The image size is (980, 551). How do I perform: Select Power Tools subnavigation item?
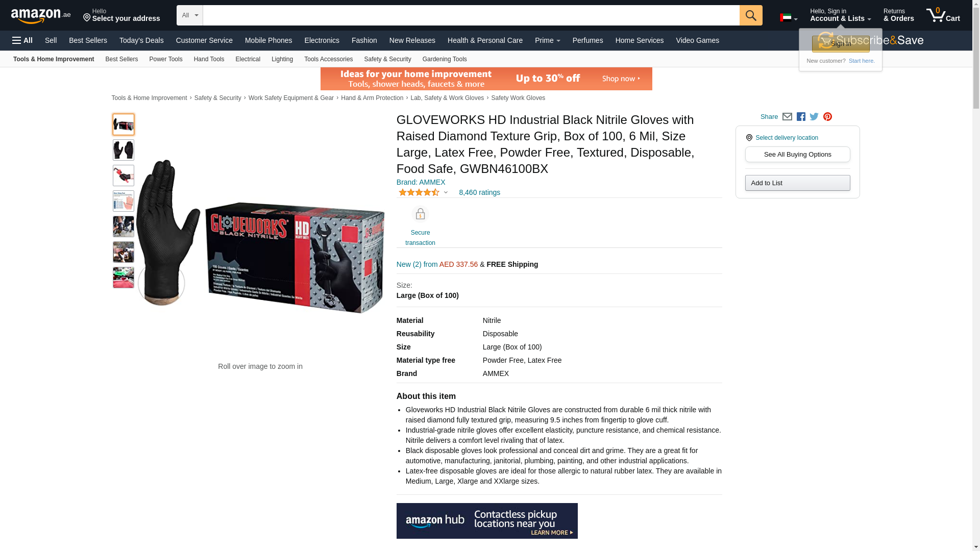tap(165, 59)
